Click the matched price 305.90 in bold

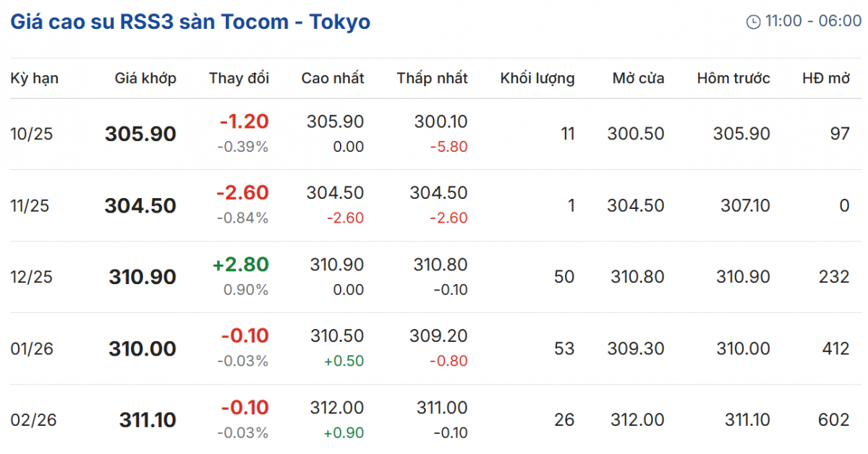(x=140, y=134)
